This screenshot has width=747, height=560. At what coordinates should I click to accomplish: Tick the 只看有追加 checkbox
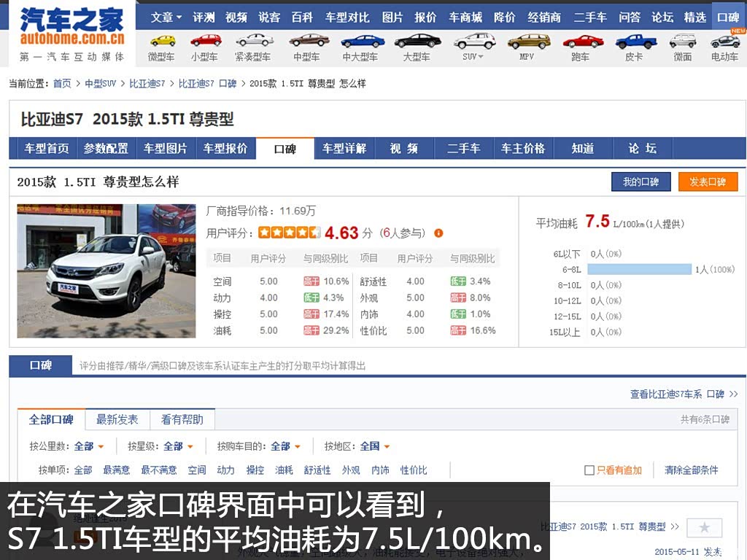pyautogui.click(x=589, y=470)
